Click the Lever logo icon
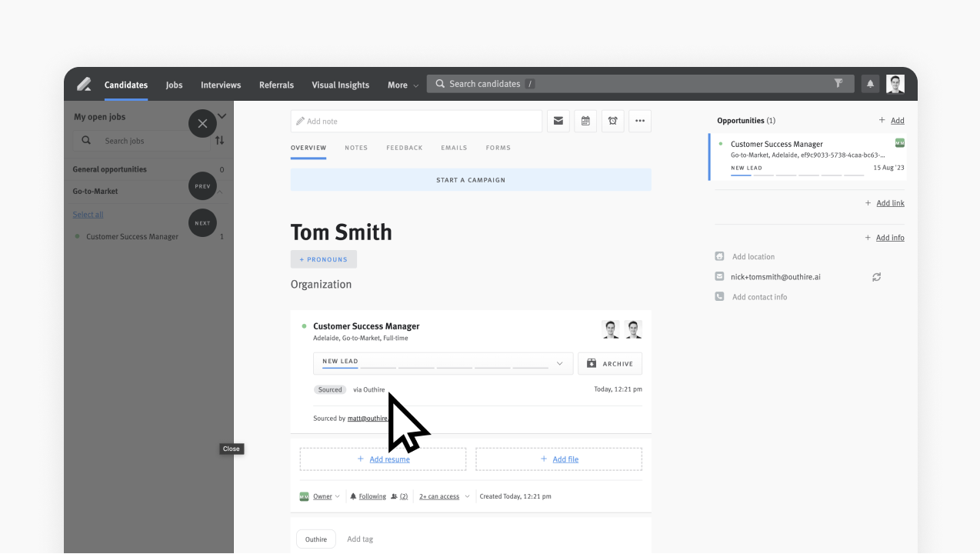Viewport: 980px width, 554px height. click(x=84, y=85)
